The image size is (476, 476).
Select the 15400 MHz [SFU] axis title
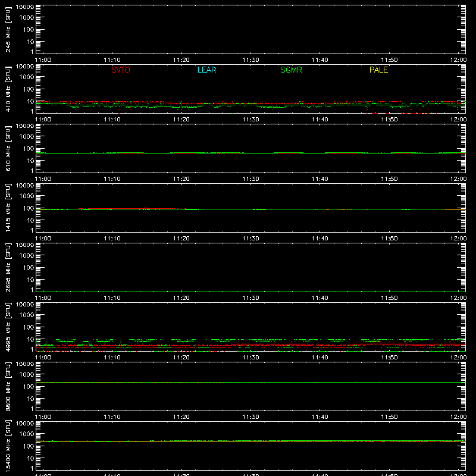coord(8,446)
